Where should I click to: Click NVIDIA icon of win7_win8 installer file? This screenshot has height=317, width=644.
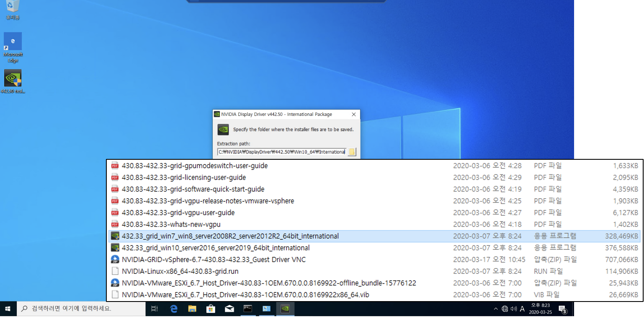(115, 236)
